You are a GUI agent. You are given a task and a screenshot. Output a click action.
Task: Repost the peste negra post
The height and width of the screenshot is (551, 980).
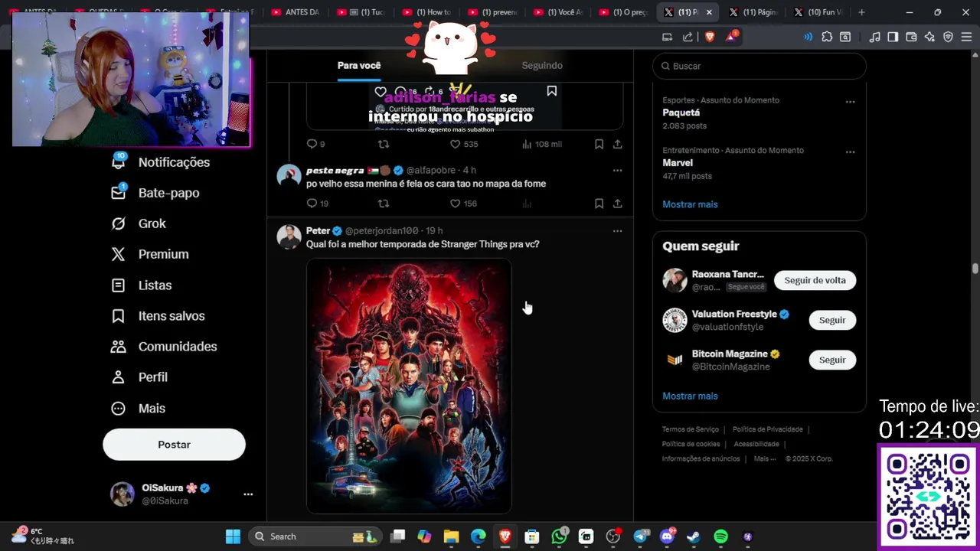[x=384, y=204]
